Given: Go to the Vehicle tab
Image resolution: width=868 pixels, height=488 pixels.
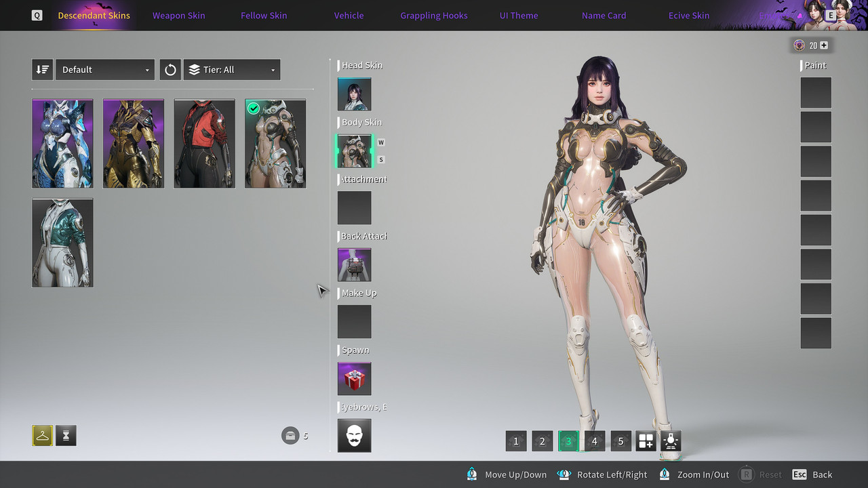Looking at the screenshot, I should click(349, 15).
